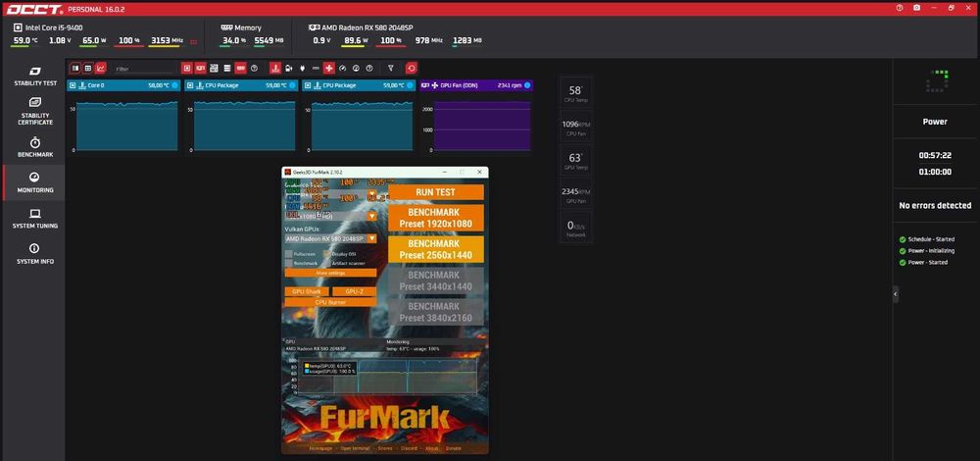Viewport: 980px width, 461px height.
Task: Click the CPU Fan 1096 RPM tile
Action: [x=575, y=128]
